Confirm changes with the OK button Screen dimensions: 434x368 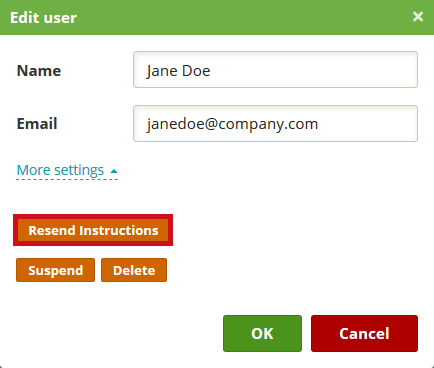point(262,333)
